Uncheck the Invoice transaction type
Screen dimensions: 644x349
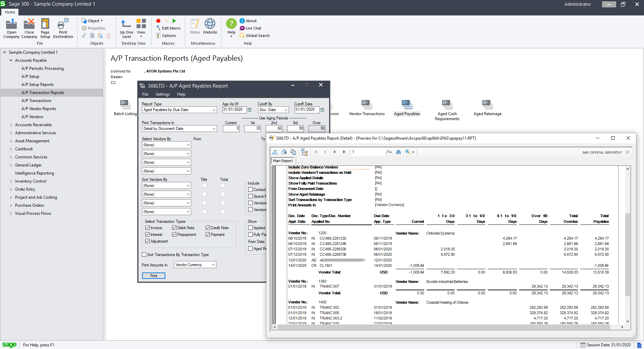[148, 228]
